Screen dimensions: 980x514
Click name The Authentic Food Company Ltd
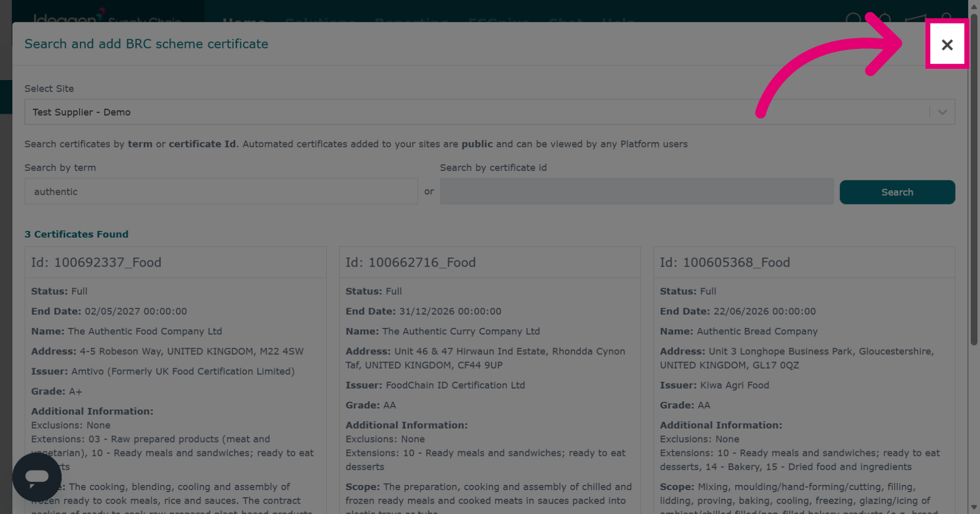(x=127, y=331)
